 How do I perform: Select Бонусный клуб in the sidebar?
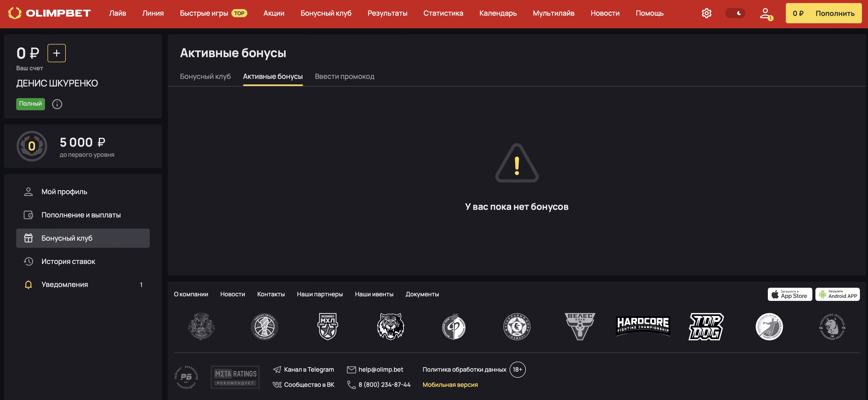click(83, 238)
